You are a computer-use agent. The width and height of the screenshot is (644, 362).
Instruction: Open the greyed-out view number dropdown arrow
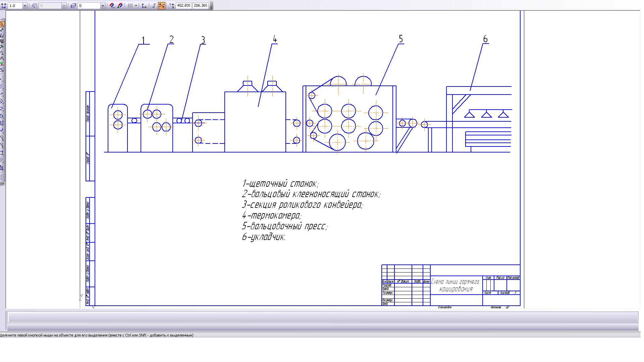point(64,6)
